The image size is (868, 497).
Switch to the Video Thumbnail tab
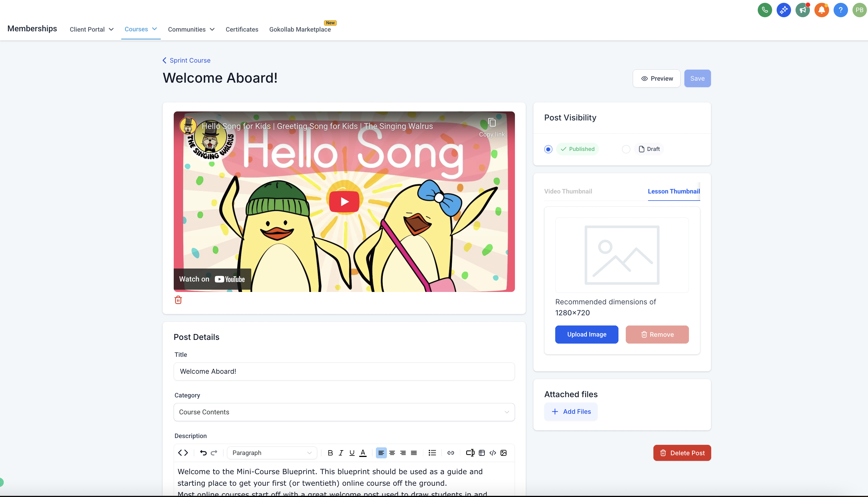pyautogui.click(x=568, y=191)
